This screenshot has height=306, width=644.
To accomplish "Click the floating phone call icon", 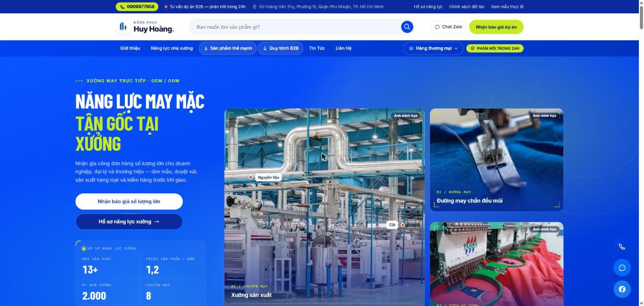I will (x=622, y=247).
